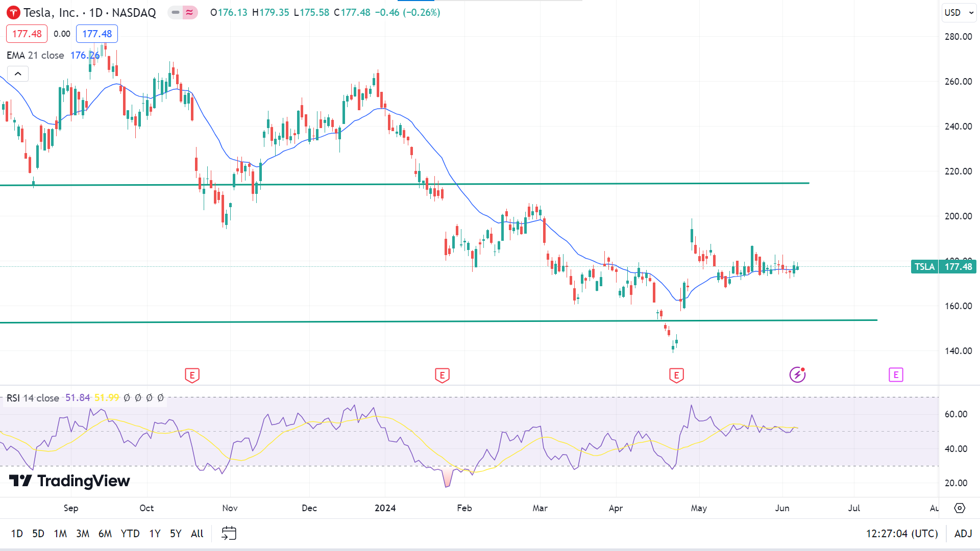Image resolution: width=980 pixels, height=551 pixels.
Task: Open chart settings gear icon
Action: tap(960, 508)
